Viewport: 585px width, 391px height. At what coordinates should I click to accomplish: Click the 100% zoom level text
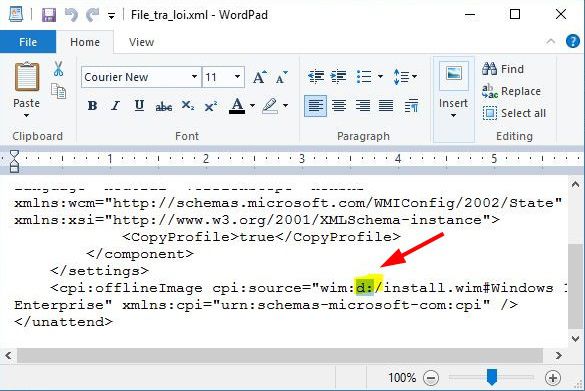pyautogui.click(x=402, y=378)
